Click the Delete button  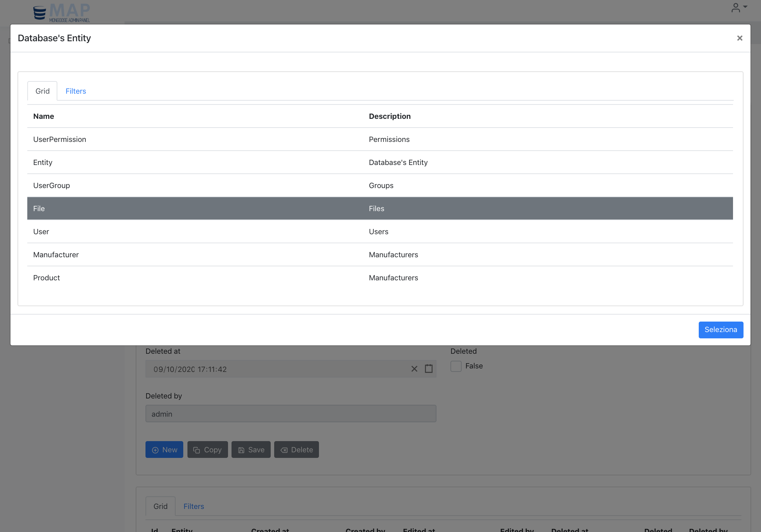tap(297, 450)
